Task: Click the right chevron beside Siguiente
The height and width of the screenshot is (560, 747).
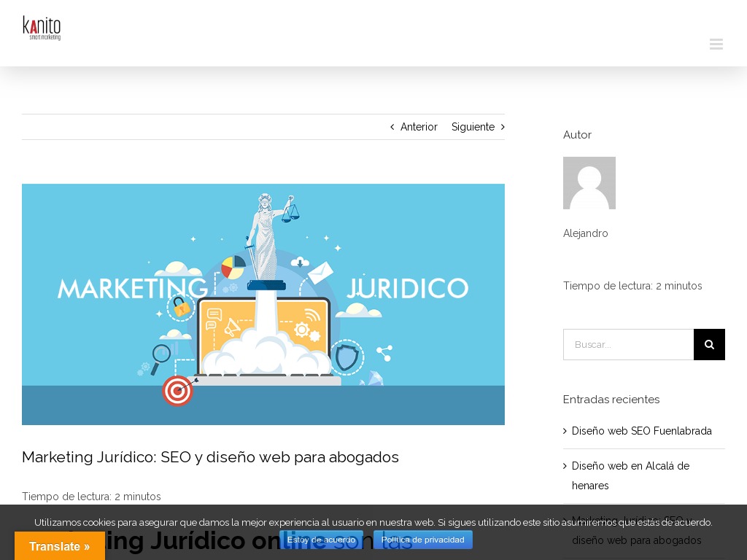Action: pyautogui.click(x=502, y=127)
